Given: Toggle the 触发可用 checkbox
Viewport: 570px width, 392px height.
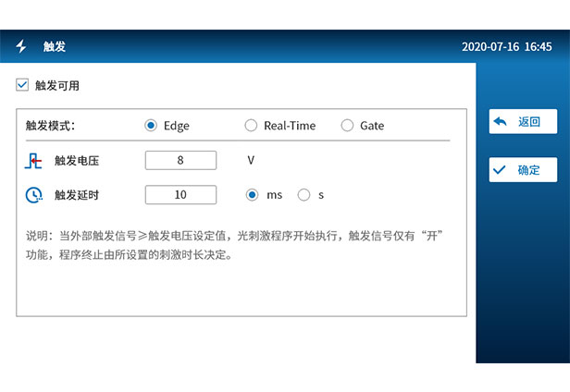Looking at the screenshot, I should (x=22, y=85).
